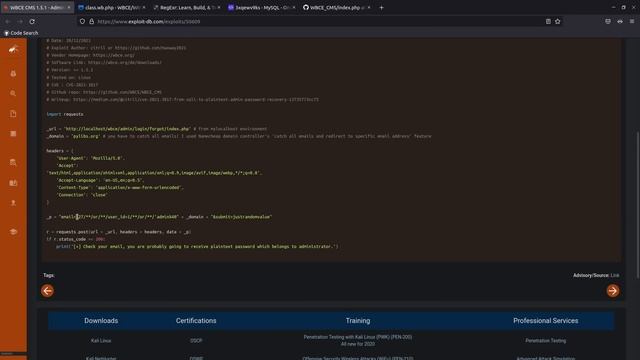
Task: Open the Certifications footer heading
Action: pos(196,321)
